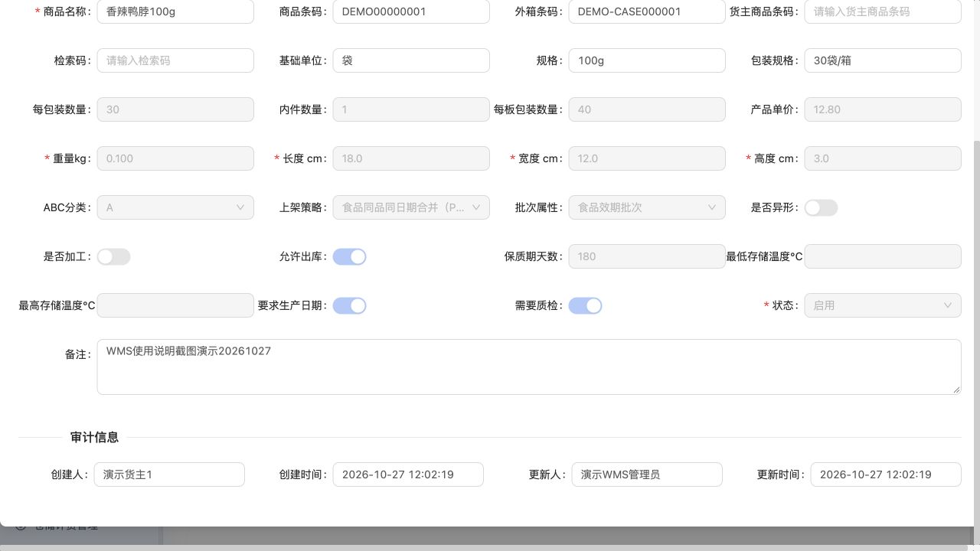Toggle the 是否加工 switch
Screen dimensions: 980x551
tap(113, 256)
